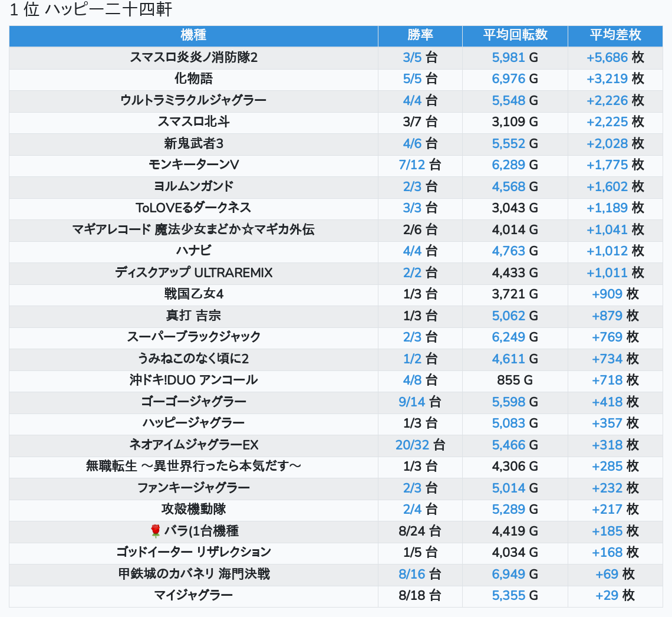Click the 1 位 ハッピー二十四軒 heading
672x617 pixels.
point(91,10)
